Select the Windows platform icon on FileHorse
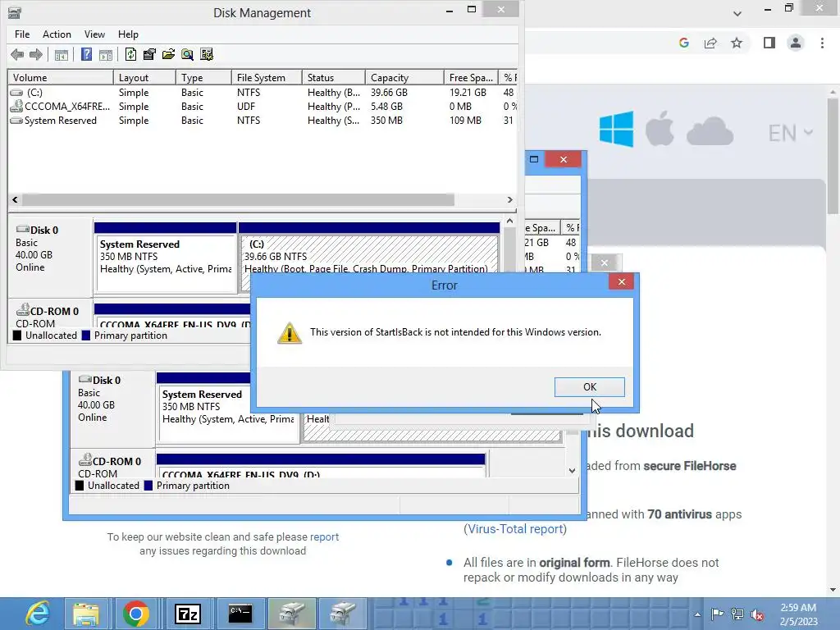840x630 pixels. click(617, 129)
